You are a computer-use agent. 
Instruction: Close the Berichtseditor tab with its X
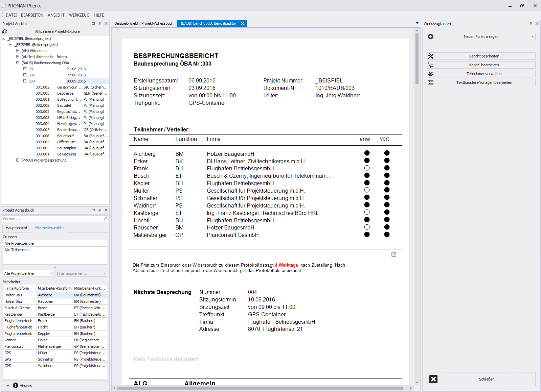(242, 23)
